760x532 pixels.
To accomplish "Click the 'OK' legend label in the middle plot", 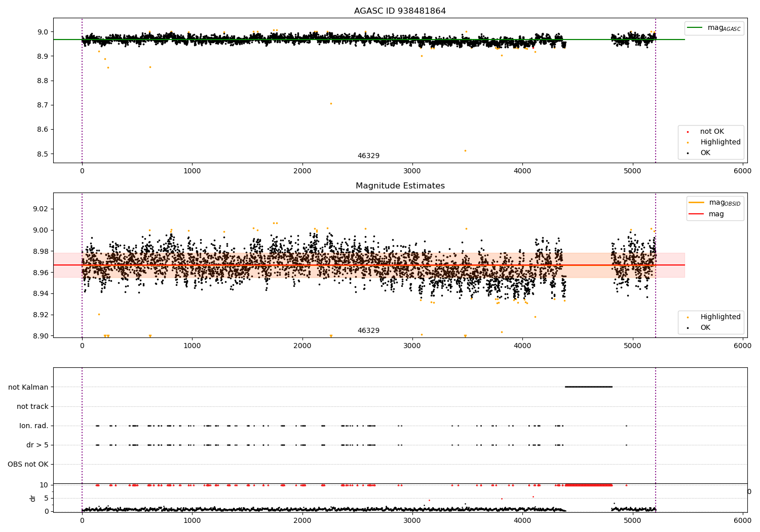I will click(705, 328).
